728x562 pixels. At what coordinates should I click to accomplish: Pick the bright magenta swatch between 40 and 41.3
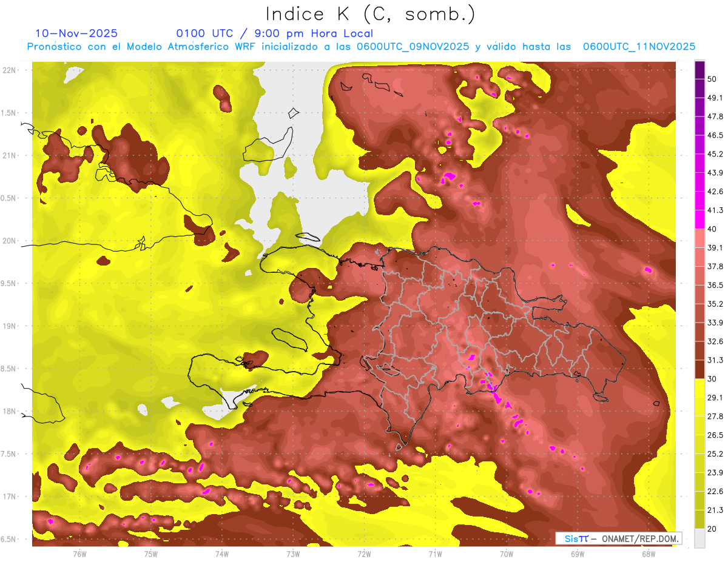click(699, 219)
